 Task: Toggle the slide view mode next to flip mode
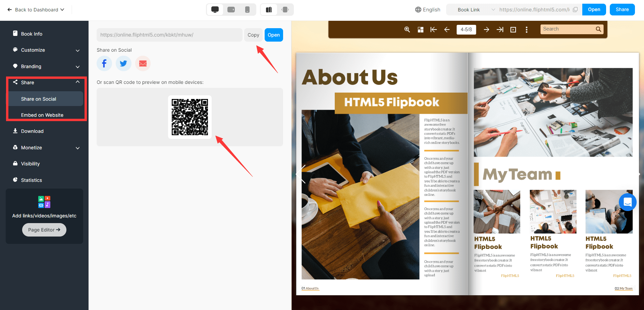(x=285, y=9)
